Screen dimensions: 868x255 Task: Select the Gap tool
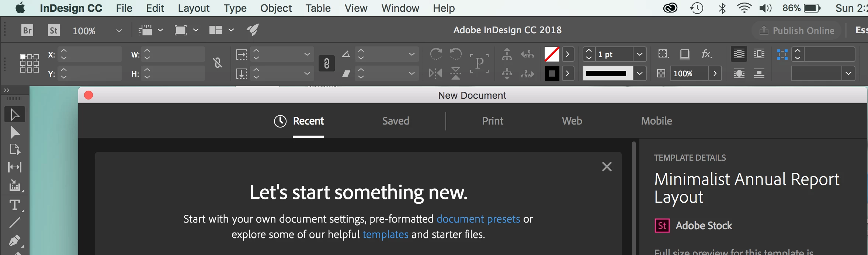pos(15,167)
